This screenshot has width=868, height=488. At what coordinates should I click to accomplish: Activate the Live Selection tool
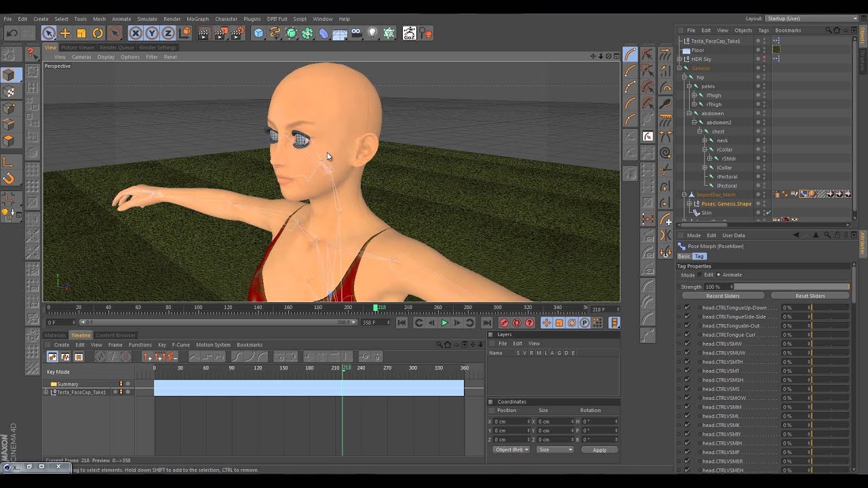click(49, 33)
